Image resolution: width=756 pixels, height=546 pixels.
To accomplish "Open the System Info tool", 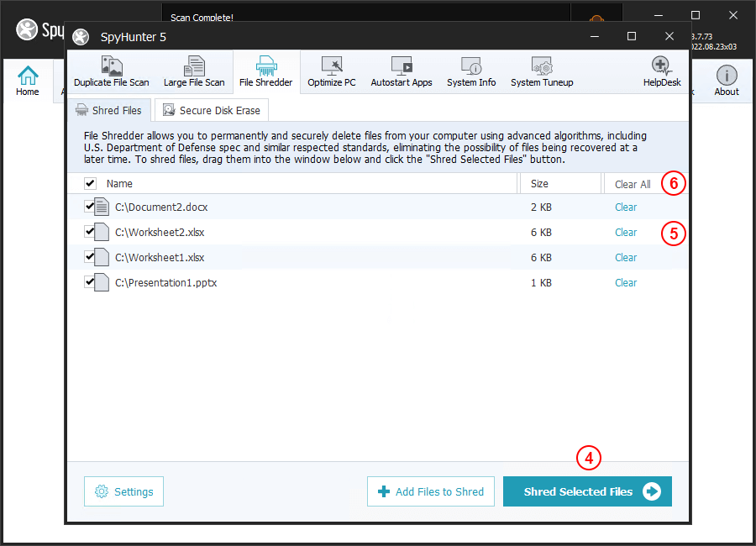I will coord(470,72).
